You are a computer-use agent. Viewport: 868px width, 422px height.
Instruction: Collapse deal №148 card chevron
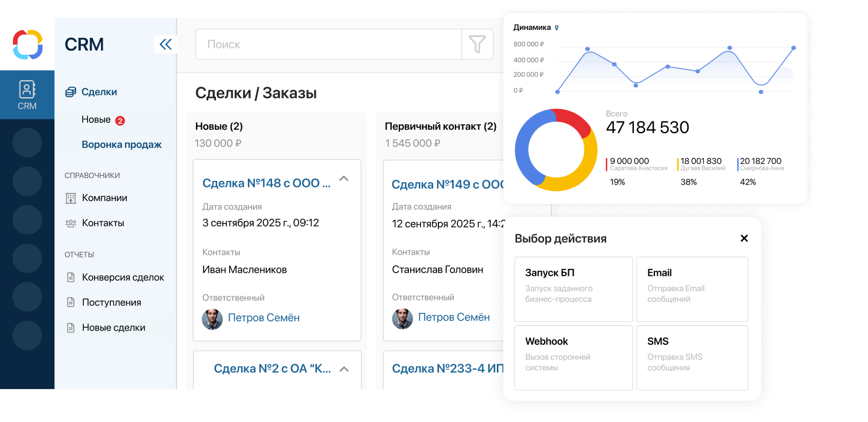point(344,179)
